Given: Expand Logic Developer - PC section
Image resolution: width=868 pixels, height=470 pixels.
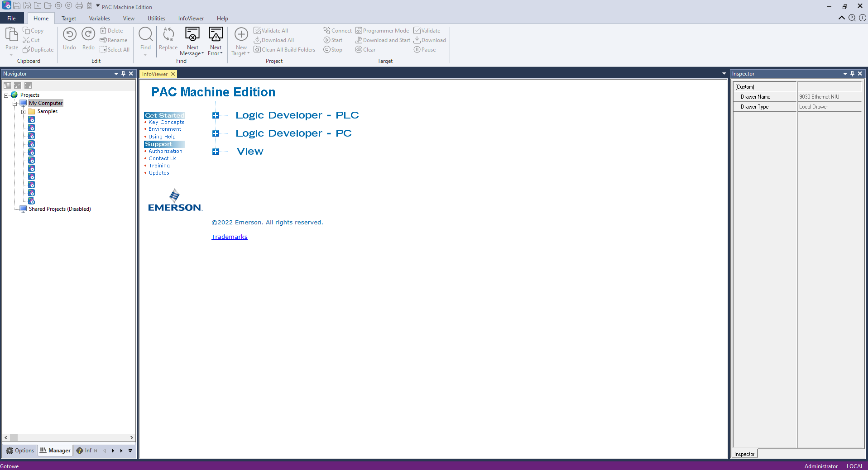Looking at the screenshot, I should (x=216, y=133).
